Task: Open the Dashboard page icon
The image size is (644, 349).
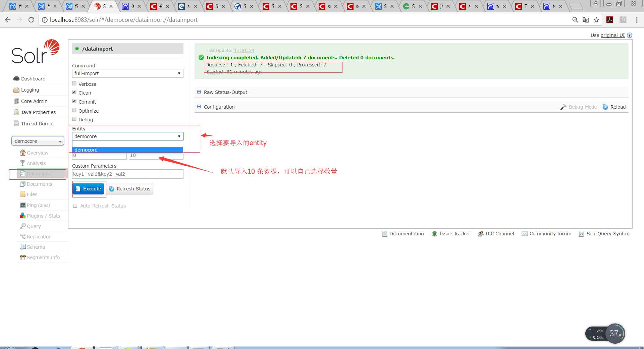Action: point(16,79)
